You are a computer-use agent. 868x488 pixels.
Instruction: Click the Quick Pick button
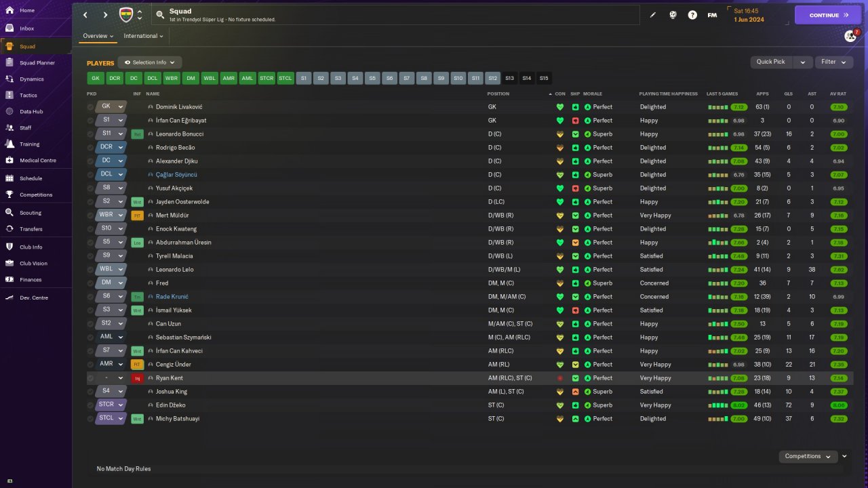coord(771,62)
